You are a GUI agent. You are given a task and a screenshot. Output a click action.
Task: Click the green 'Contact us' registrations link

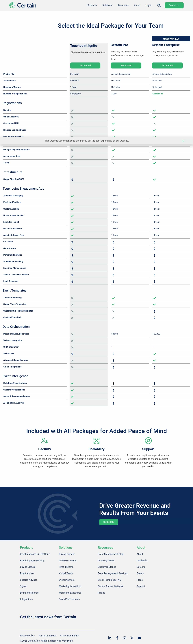[158, 94]
